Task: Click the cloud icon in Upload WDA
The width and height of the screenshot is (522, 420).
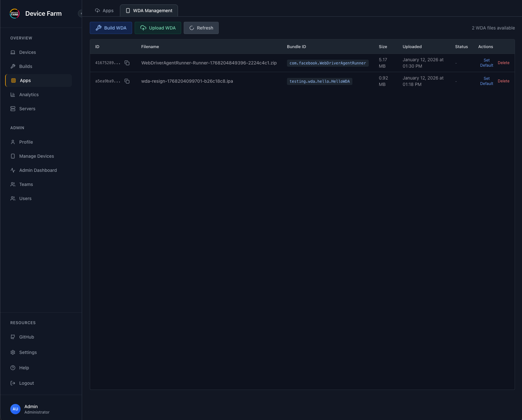Action: pyautogui.click(x=143, y=28)
